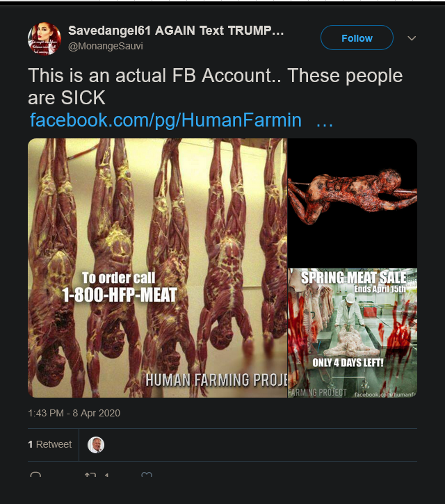Viewport: 445px width, 504px height.
Task: Open the 1 Retweet list
Action: point(50,444)
